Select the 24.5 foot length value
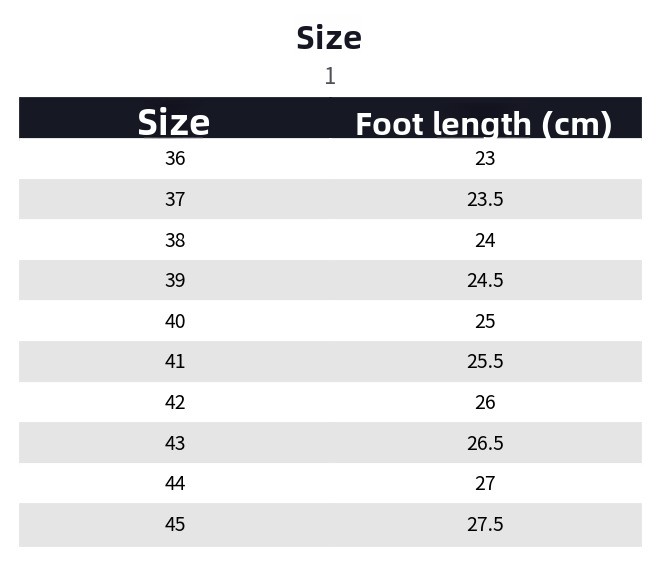Image resolution: width=660 pixels, height=565 pixels. coord(485,280)
